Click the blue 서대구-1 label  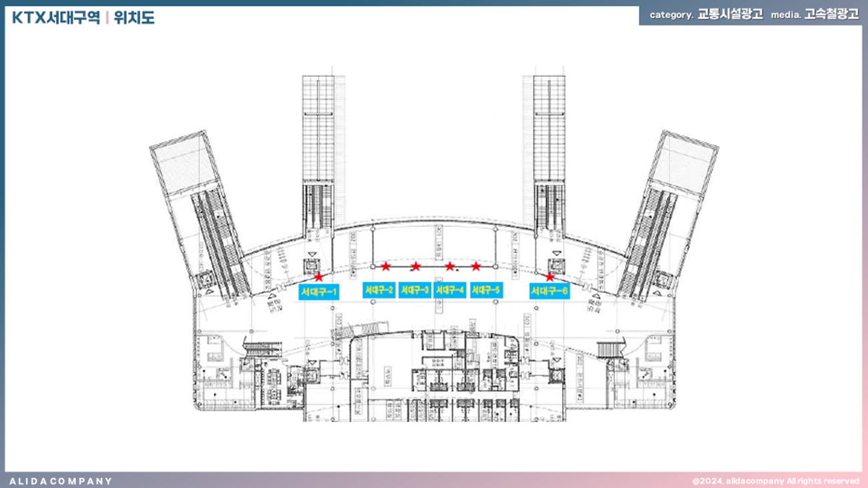(x=319, y=292)
